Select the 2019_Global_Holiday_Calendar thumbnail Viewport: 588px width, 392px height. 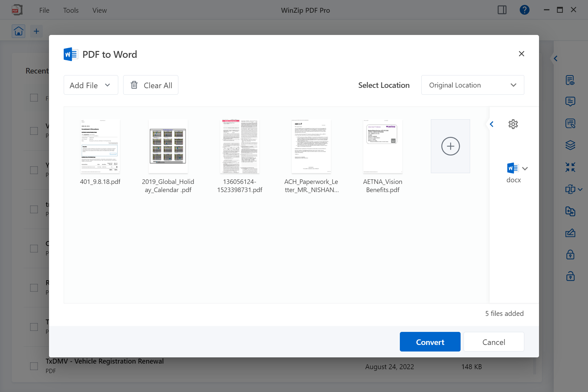pos(168,146)
